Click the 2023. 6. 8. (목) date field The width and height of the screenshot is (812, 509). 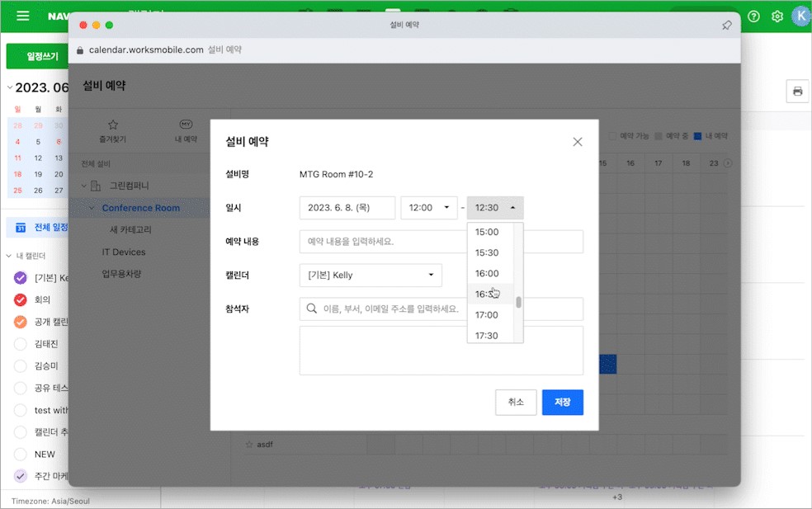tap(347, 208)
